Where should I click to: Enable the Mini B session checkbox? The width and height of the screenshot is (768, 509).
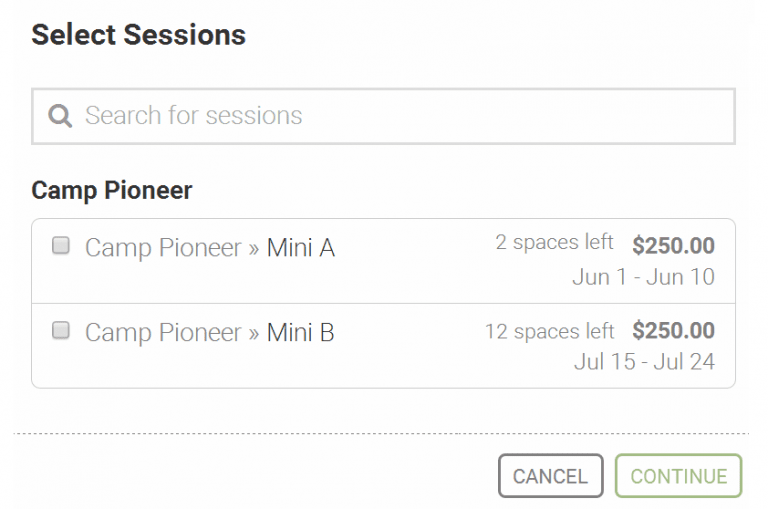coord(61,331)
